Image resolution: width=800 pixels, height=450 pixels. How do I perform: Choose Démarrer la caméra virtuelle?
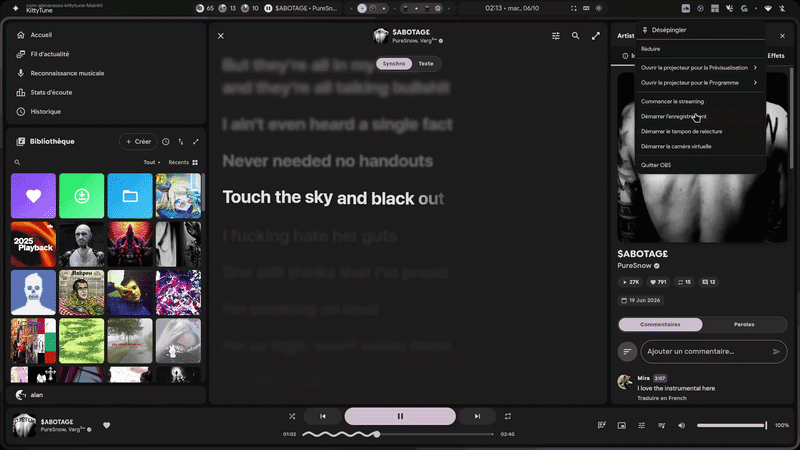pyautogui.click(x=700, y=146)
